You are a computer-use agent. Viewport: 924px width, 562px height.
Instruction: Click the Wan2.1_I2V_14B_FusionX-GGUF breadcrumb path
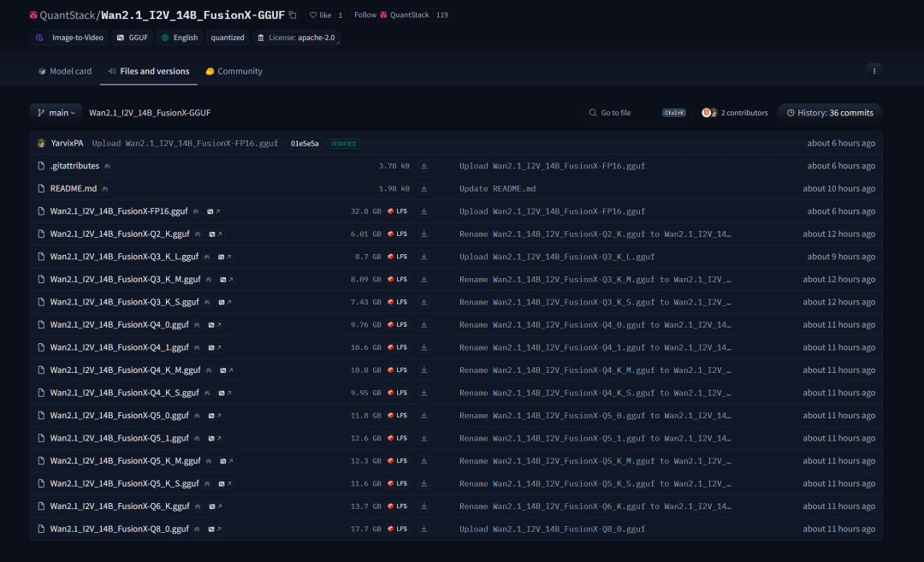point(150,113)
